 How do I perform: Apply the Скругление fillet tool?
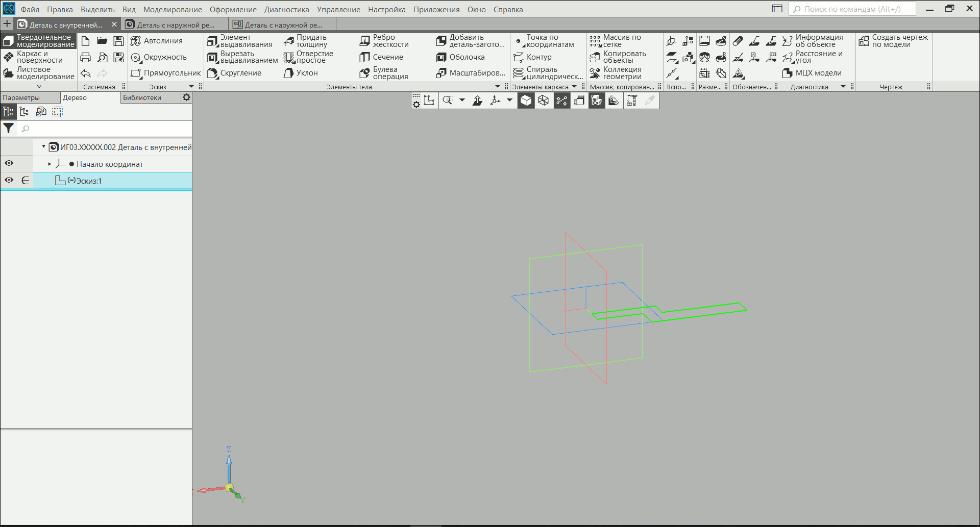(234, 73)
